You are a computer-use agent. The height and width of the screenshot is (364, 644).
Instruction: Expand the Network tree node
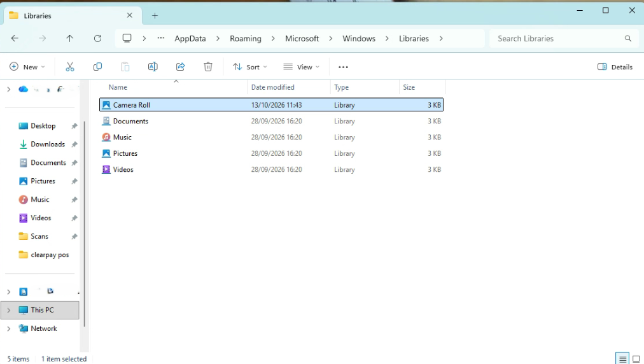(9, 328)
